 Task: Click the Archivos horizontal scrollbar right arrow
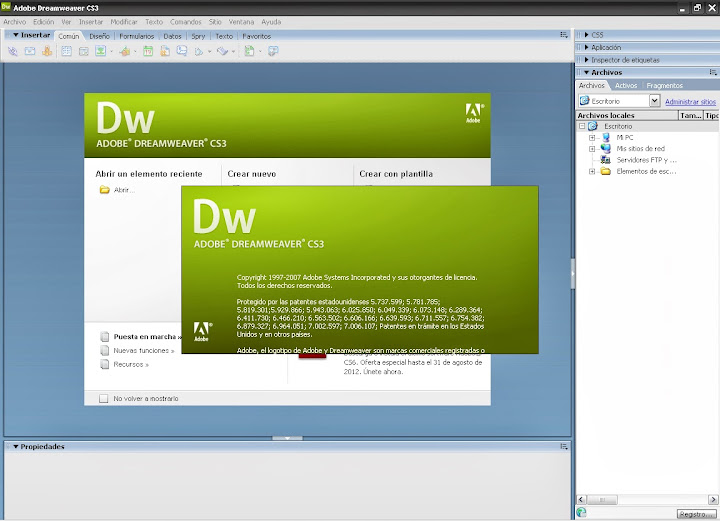[713, 499]
